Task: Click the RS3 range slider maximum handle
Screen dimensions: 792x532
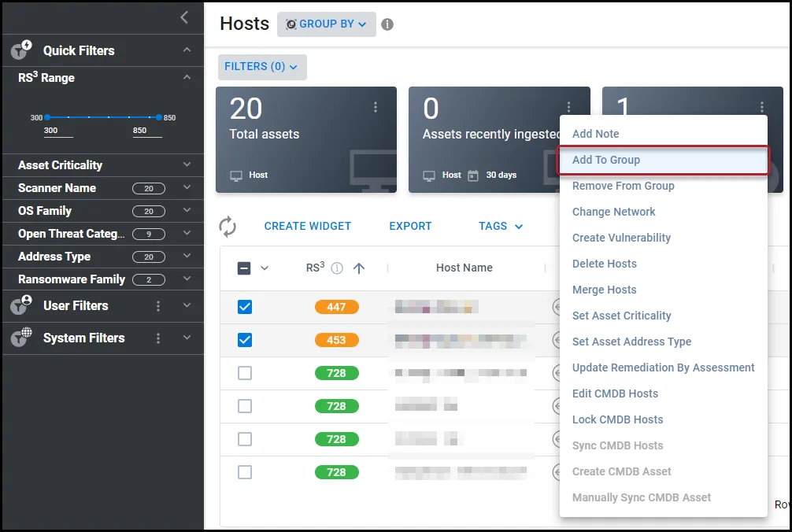Action: pyautogui.click(x=158, y=117)
